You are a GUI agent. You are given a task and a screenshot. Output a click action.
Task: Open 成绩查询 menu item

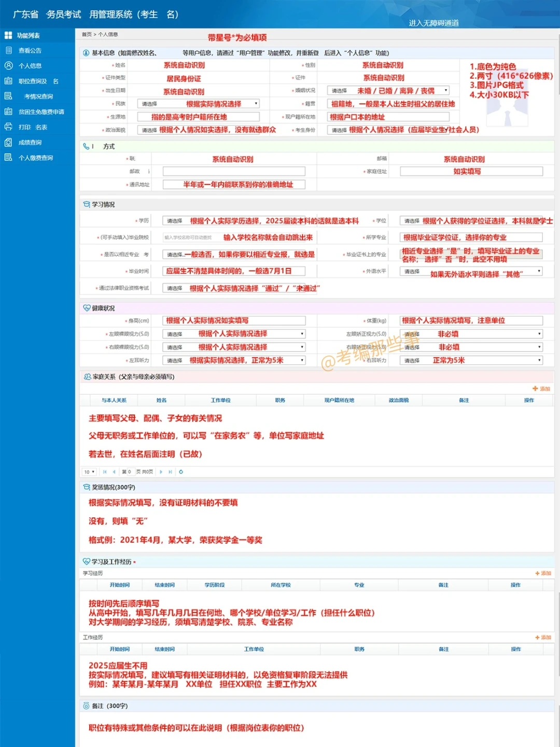pyautogui.click(x=30, y=143)
